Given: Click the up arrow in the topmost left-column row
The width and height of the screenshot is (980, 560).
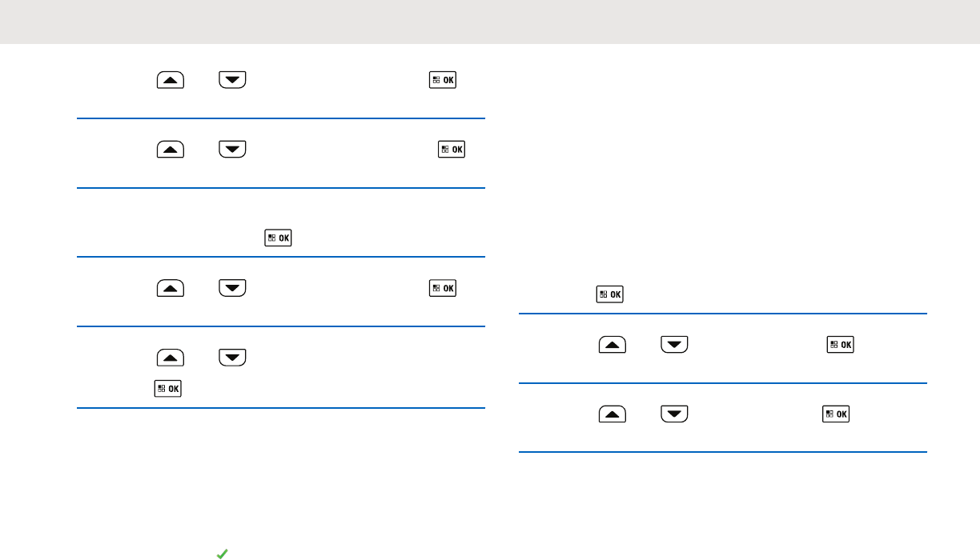Looking at the screenshot, I should click(x=171, y=80).
